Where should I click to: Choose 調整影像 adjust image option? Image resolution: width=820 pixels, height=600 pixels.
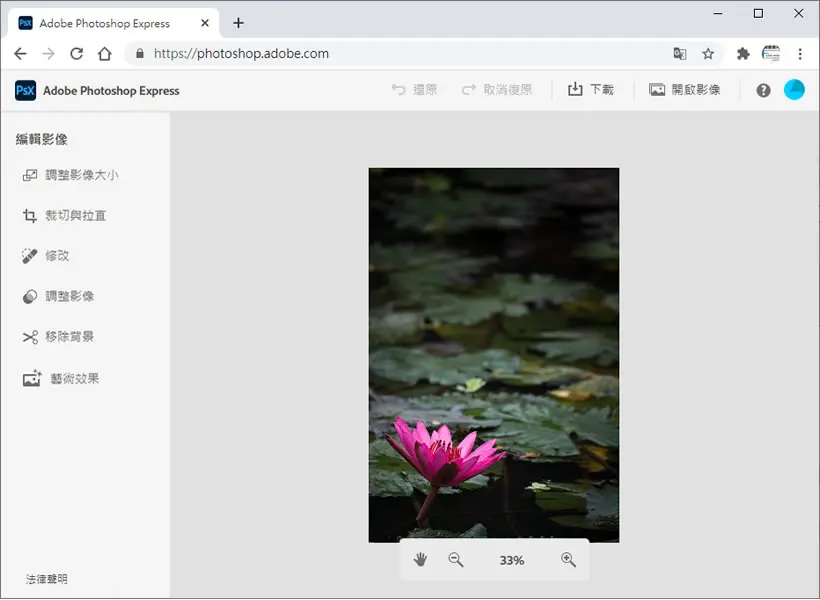[58, 296]
